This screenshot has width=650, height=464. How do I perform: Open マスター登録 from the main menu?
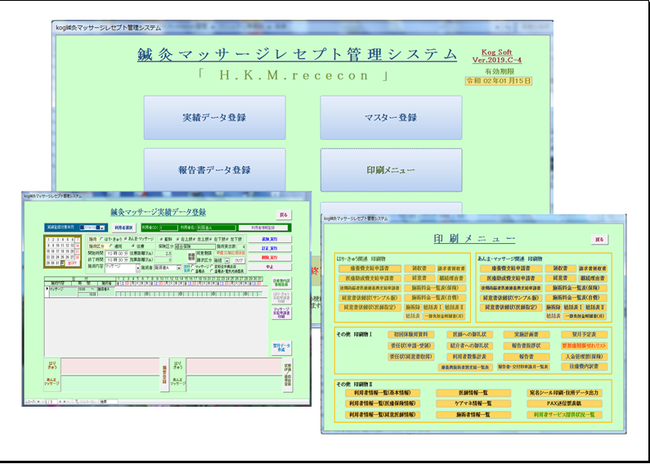pyautogui.click(x=391, y=118)
